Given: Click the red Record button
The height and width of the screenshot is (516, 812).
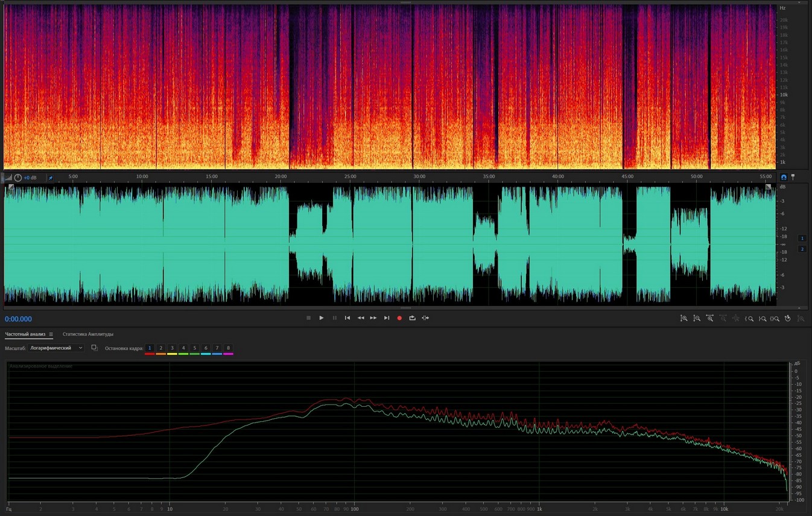Looking at the screenshot, I should click(x=399, y=318).
